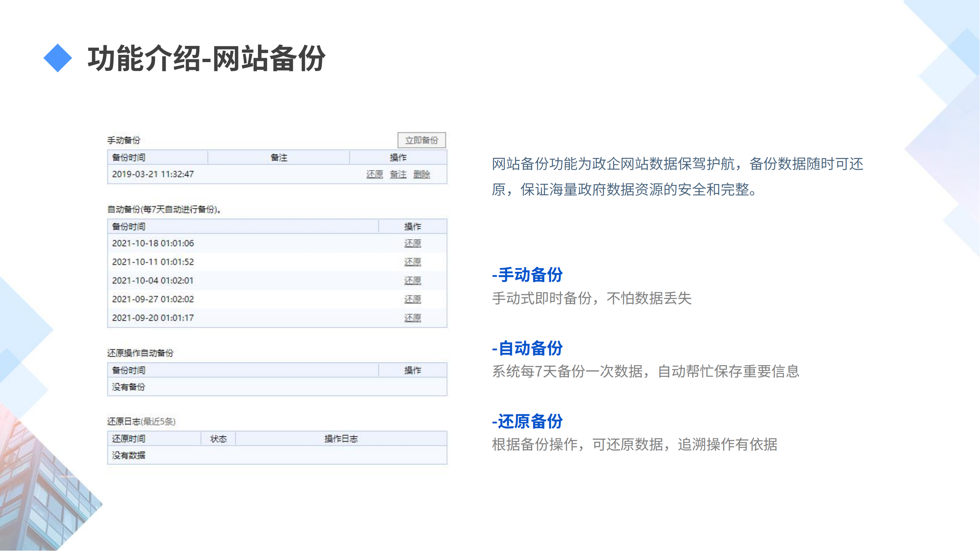Click 备注 link in manual backup row
The height and width of the screenshot is (551, 980).
[398, 174]
